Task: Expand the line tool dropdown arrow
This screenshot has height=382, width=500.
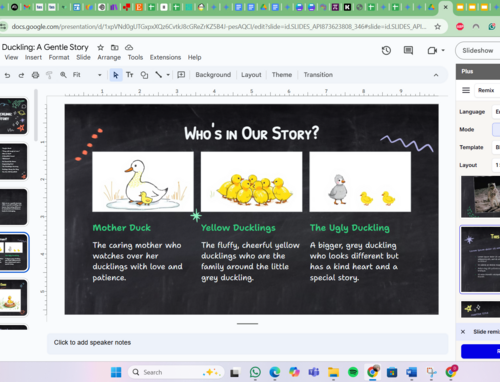Action: tap(168, 75)
